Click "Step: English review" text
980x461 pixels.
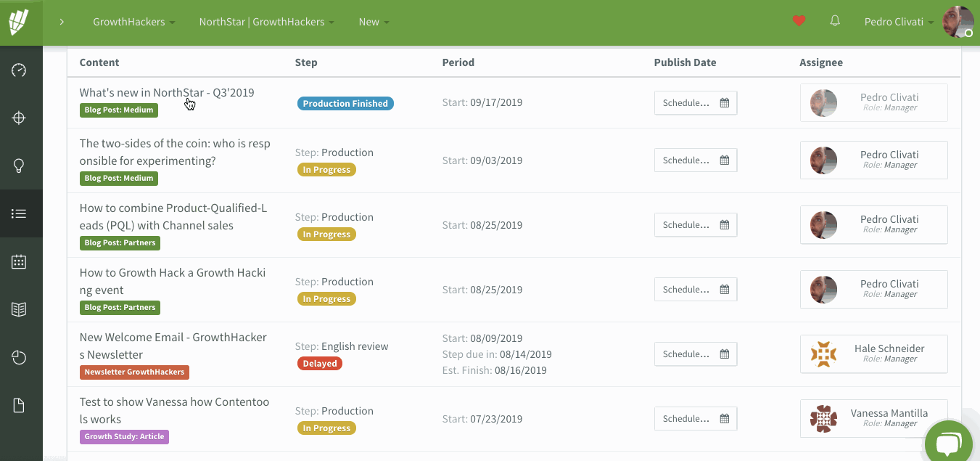342,346
